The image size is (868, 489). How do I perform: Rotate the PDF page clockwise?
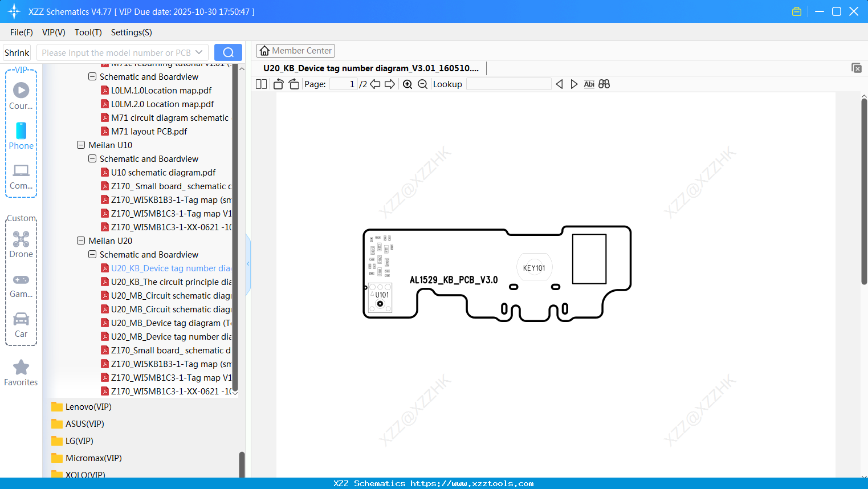pos(293,83)
